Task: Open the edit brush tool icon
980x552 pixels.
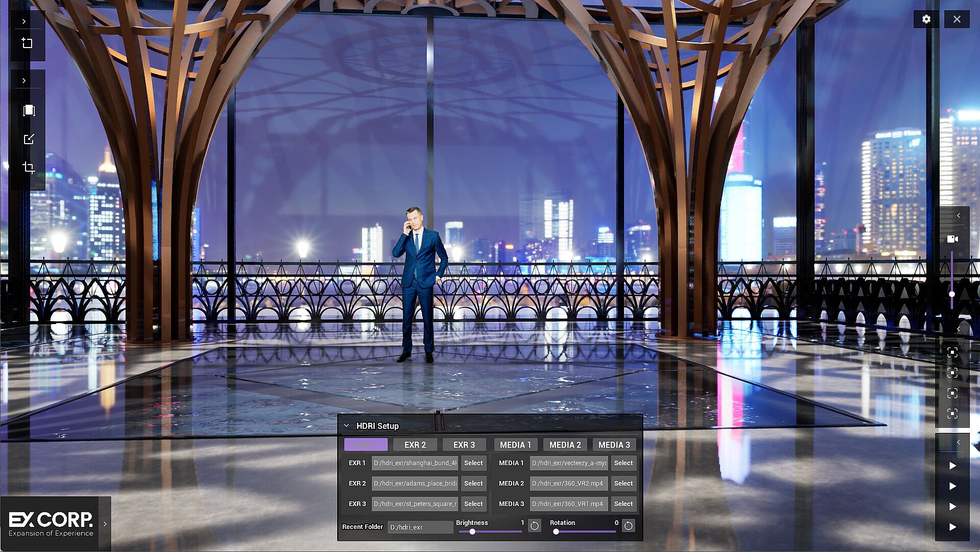Action: click(x=29, y=139)
